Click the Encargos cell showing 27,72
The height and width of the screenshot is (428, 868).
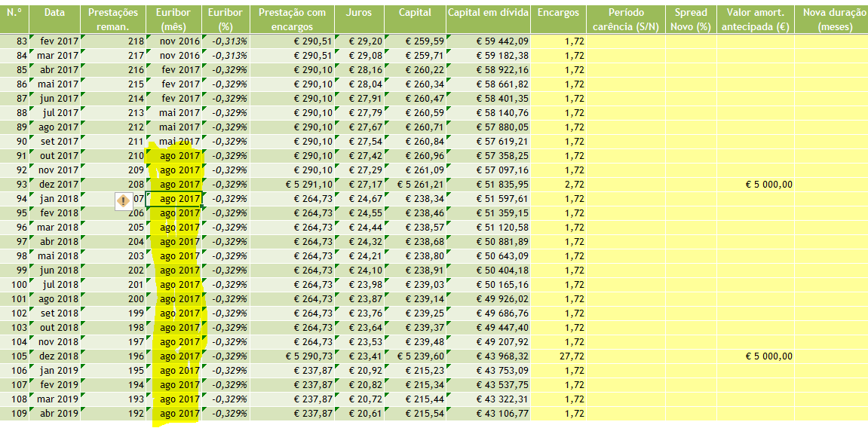tap(574, 356)
